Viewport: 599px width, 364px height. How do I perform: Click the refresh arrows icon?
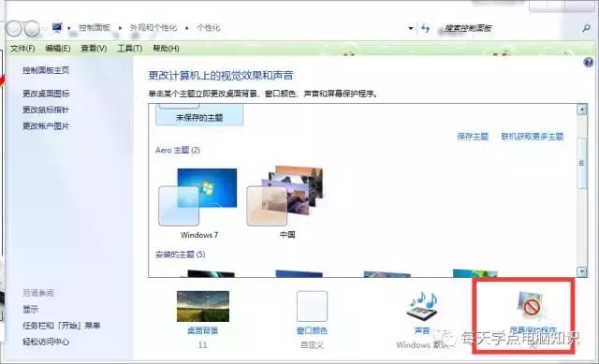[425, 28]
